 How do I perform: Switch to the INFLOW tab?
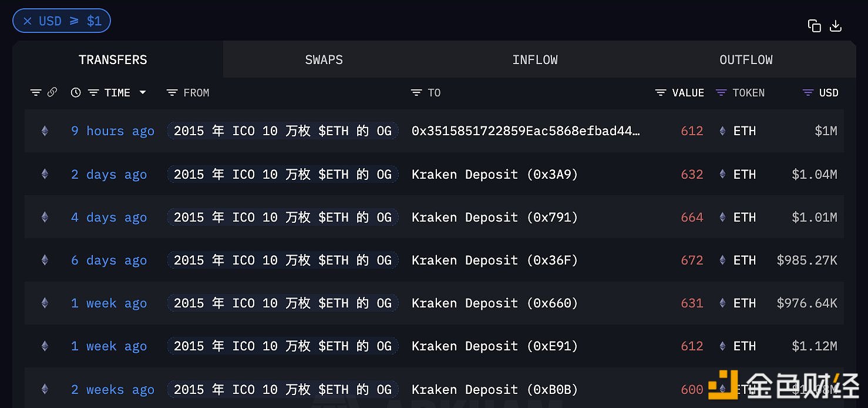point(534,60)
